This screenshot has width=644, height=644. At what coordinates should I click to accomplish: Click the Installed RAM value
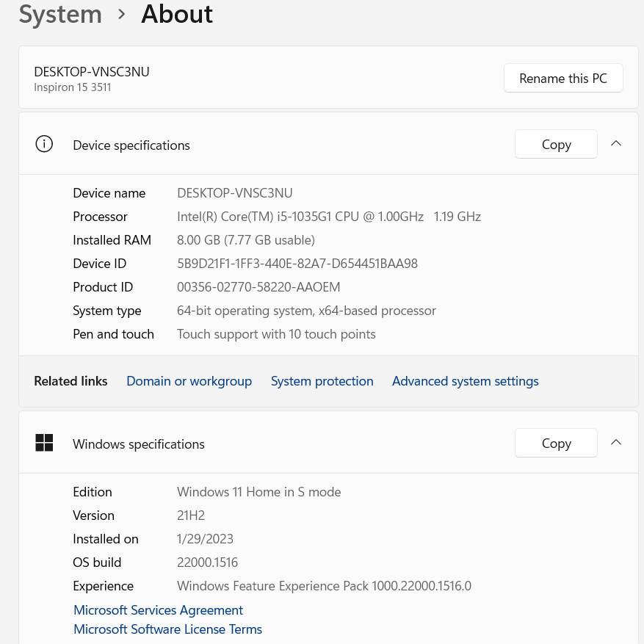click(245, 239)
